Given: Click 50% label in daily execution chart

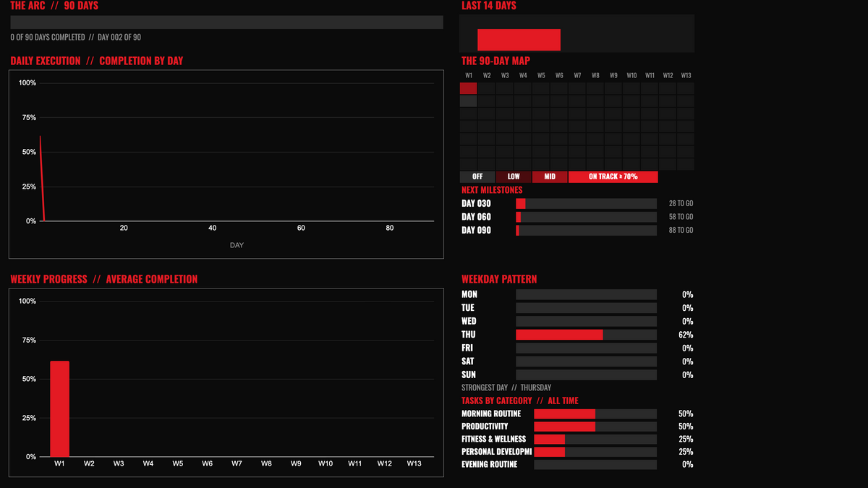Looking at the screenshot, I should click(29, 152).
